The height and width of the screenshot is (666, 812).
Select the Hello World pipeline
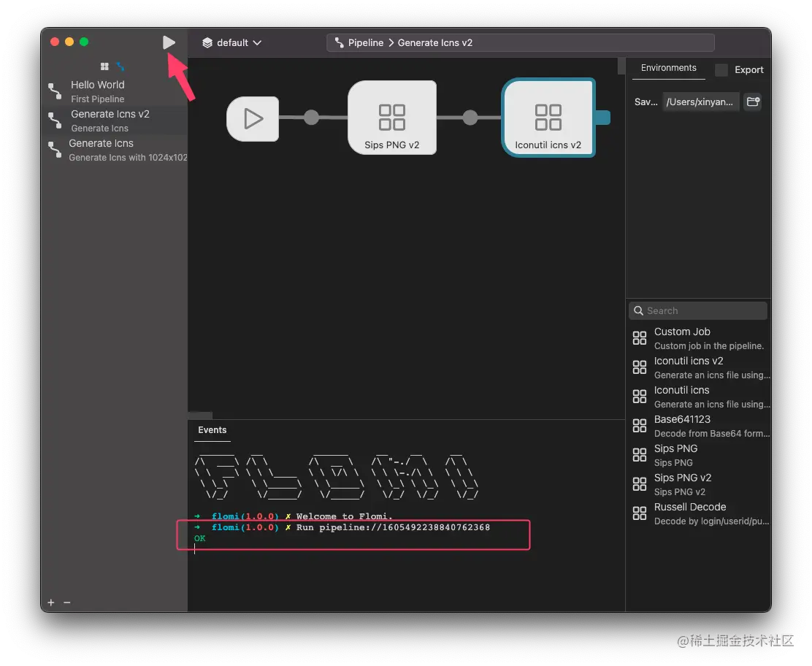tap(115, 91)
